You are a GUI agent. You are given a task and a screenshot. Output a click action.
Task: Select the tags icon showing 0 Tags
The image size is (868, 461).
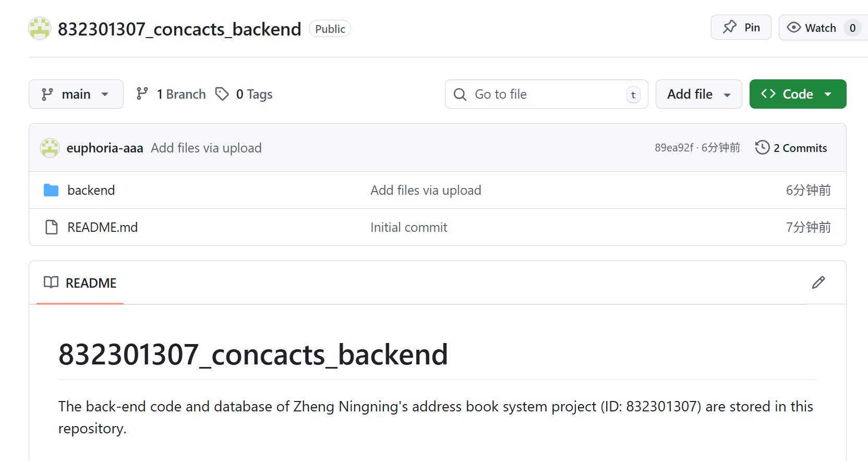point(223,94)
